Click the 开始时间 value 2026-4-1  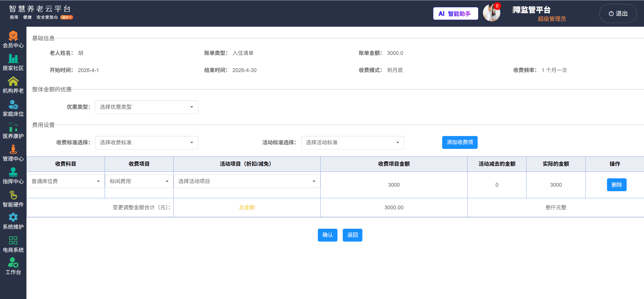(88, 70)
